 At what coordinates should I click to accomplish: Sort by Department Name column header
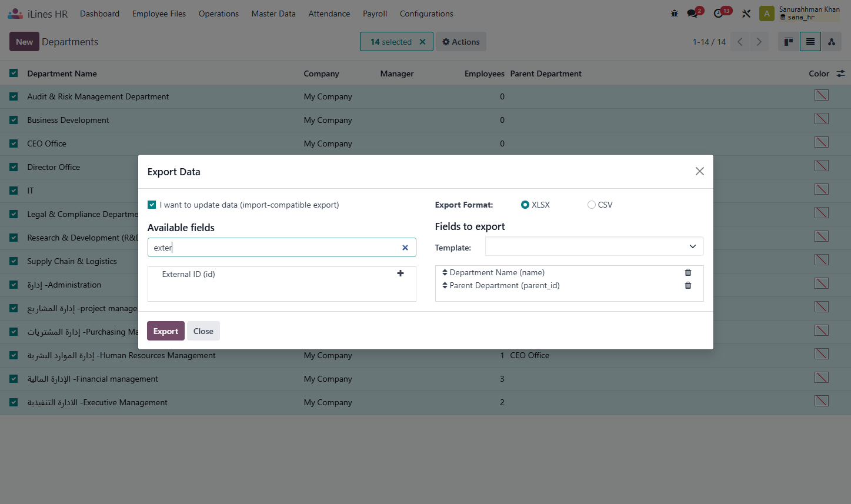coord(62,74)
